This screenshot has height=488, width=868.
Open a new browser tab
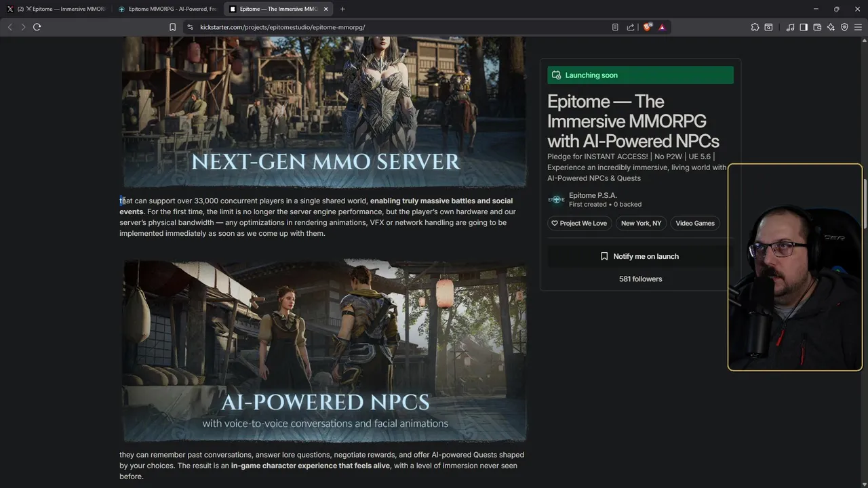point(342,9)
